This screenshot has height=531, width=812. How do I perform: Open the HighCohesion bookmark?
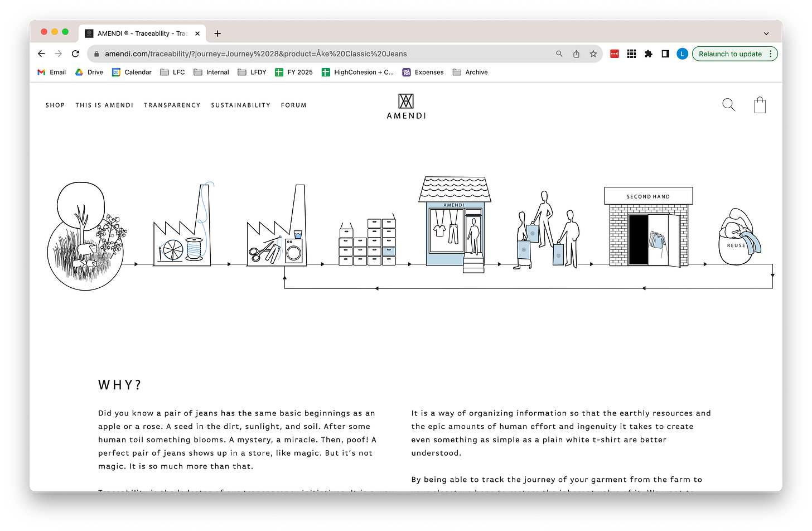click(x=357, y=72)
